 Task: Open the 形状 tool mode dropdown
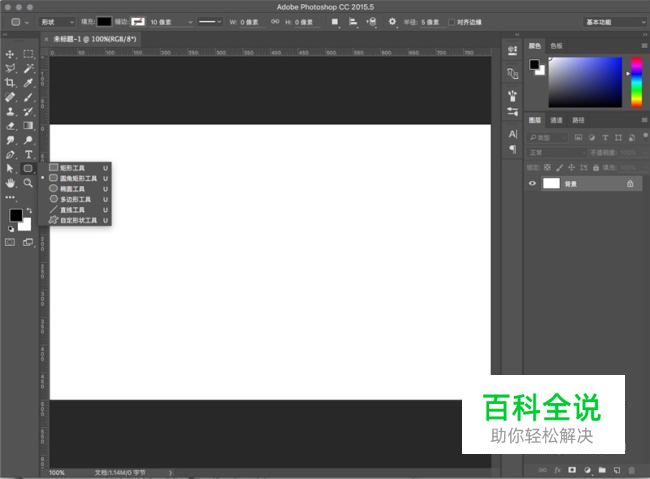pyautogui.click(x=57, y=21)
